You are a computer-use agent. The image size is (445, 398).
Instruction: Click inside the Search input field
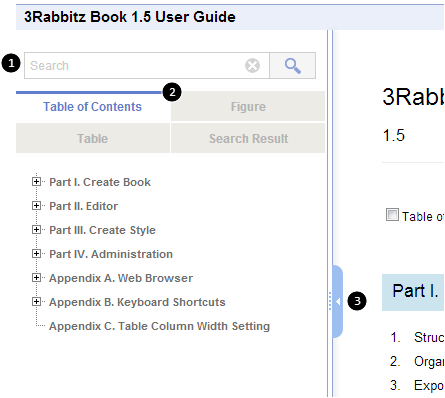[x=135, y=66]
